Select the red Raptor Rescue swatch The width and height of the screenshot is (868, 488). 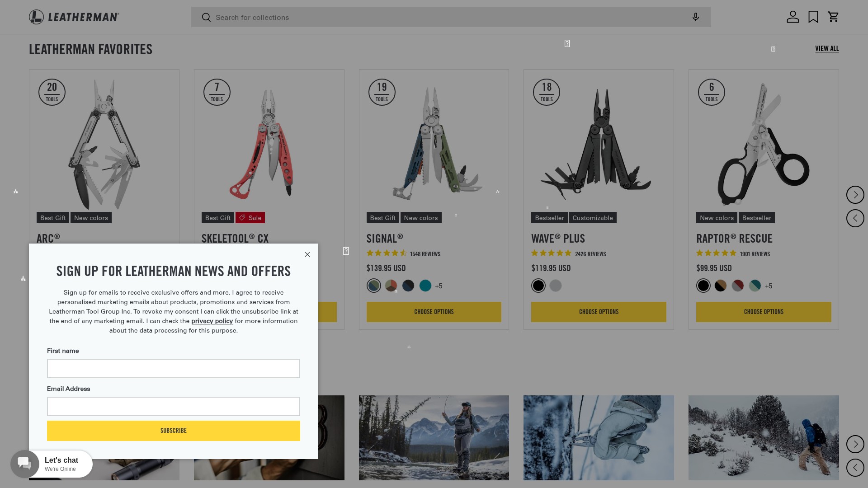click(738, 286)
